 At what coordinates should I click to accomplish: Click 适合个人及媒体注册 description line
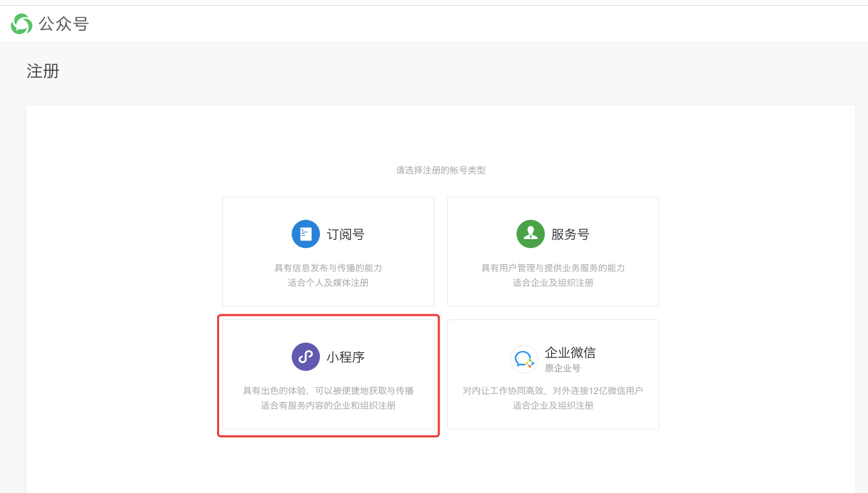tap(328, 283)
